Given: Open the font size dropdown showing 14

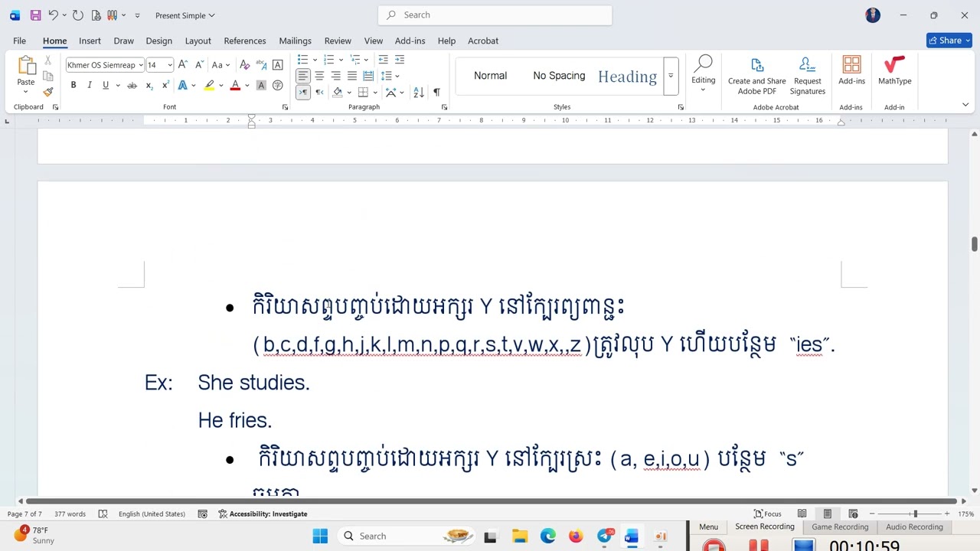Looking at the screenshot, I should (169, 65).
